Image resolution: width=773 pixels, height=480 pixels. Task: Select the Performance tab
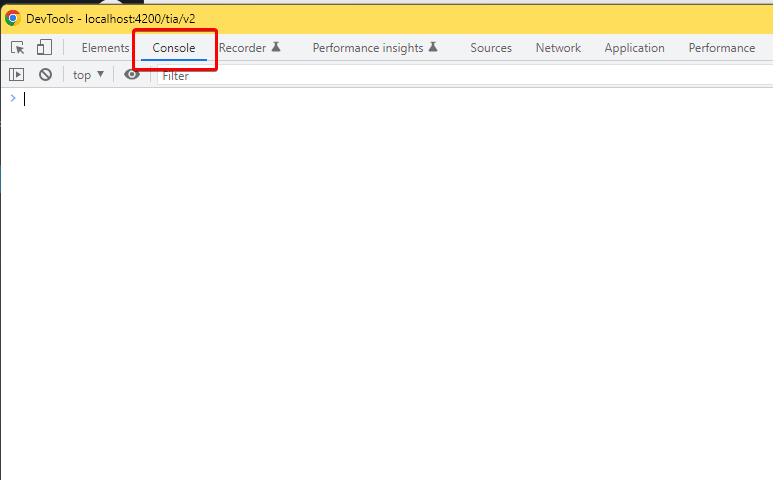pyautogui.click(x=722, y=48)
